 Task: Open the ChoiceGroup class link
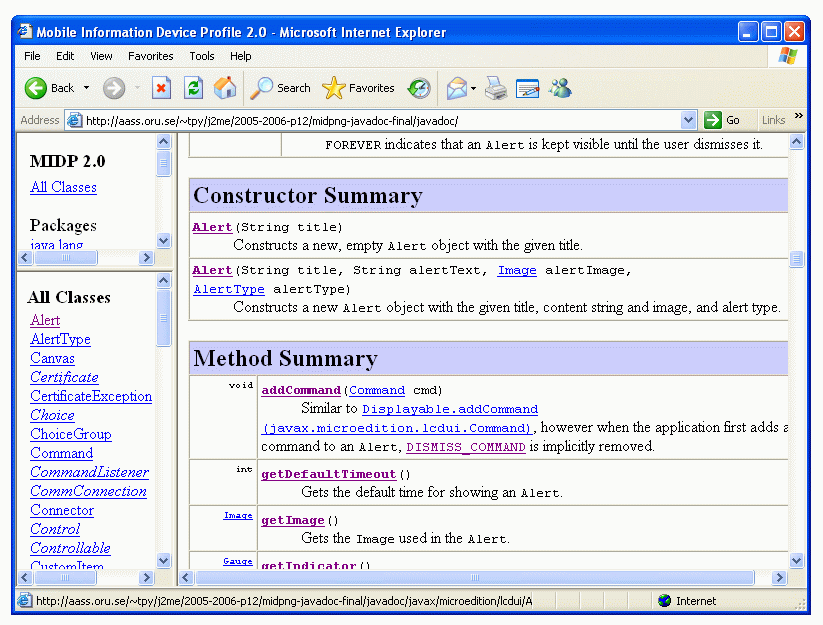pos(71,435)
